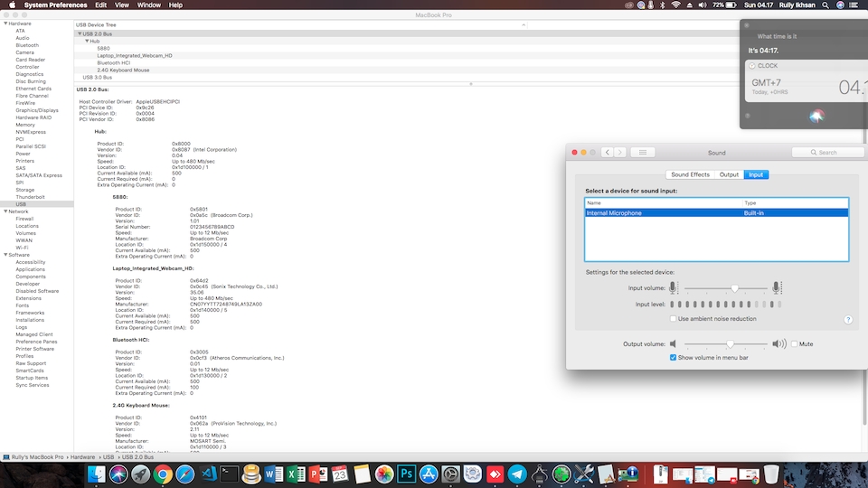Viewport: 868px width, 488px height.
Task: Enable Use ambient noise reduction
Action: 673,319
